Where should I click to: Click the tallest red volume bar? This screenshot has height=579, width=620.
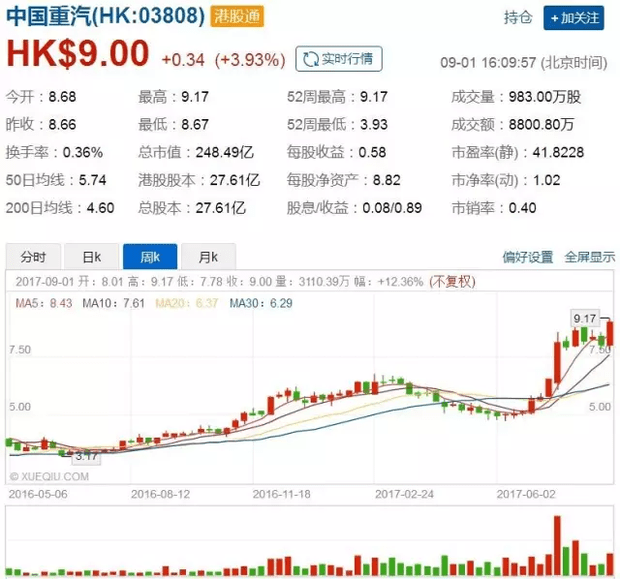(x=558, y=545)
